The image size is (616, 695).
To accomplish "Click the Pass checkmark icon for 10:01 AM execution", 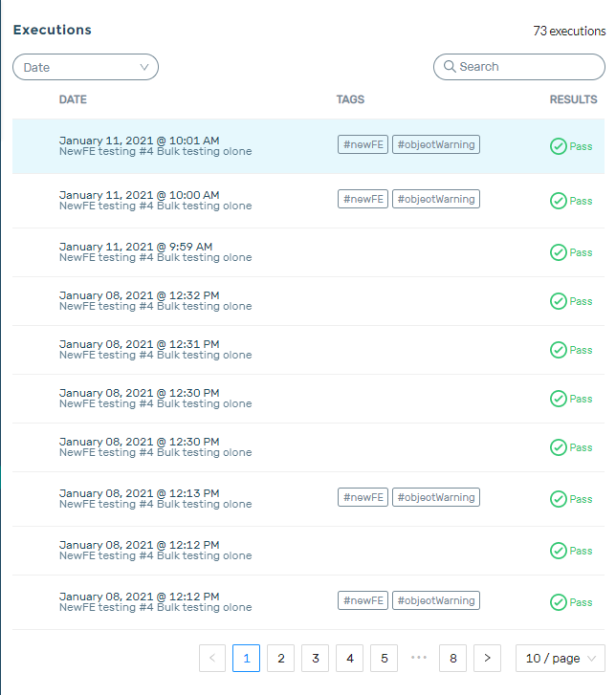I will [559, 146].
